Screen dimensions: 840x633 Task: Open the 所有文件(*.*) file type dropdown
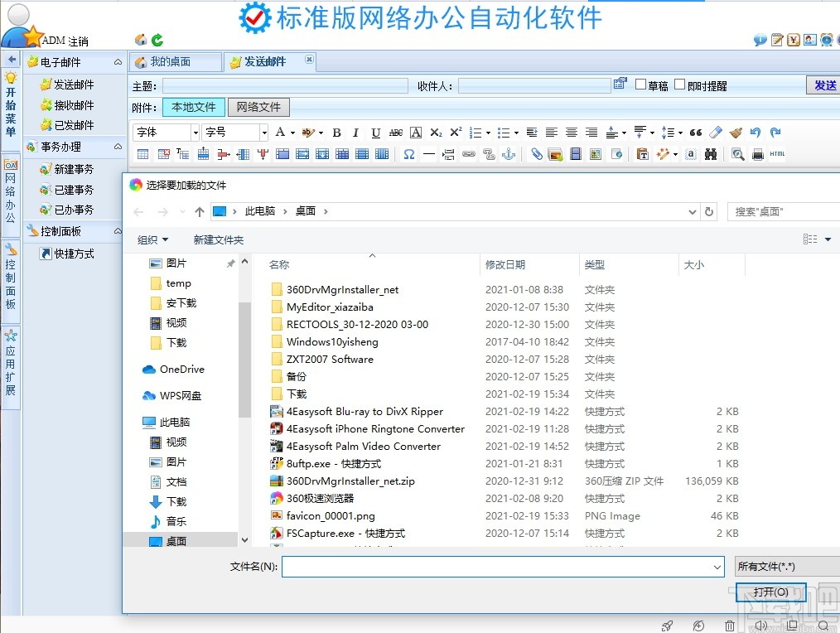point(787,566)
